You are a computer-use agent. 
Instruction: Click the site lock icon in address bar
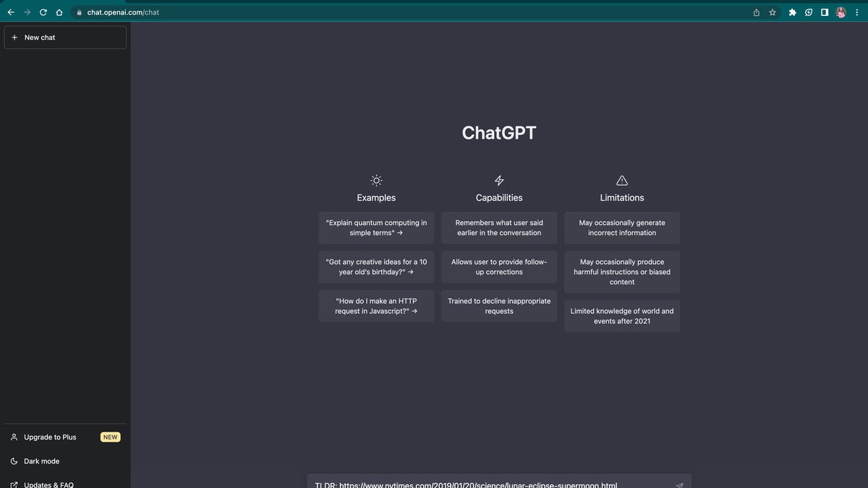coord(79,12)
